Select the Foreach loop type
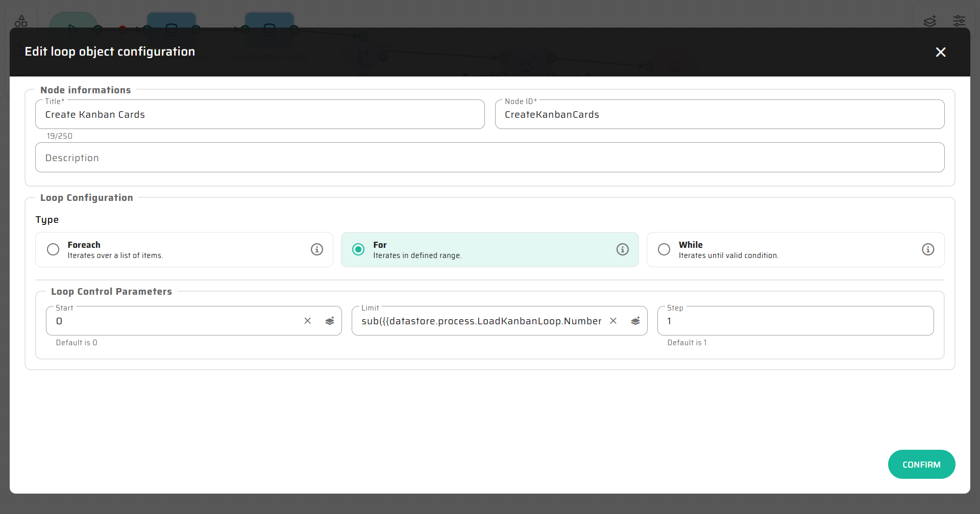Screen dimensions: 980x514 pos(53,249)
